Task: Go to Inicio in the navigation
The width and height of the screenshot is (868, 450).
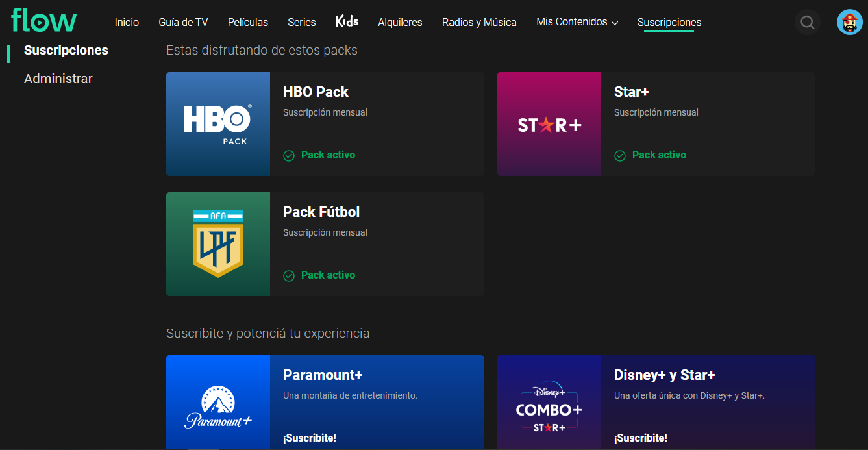Action: pos(127,22)
